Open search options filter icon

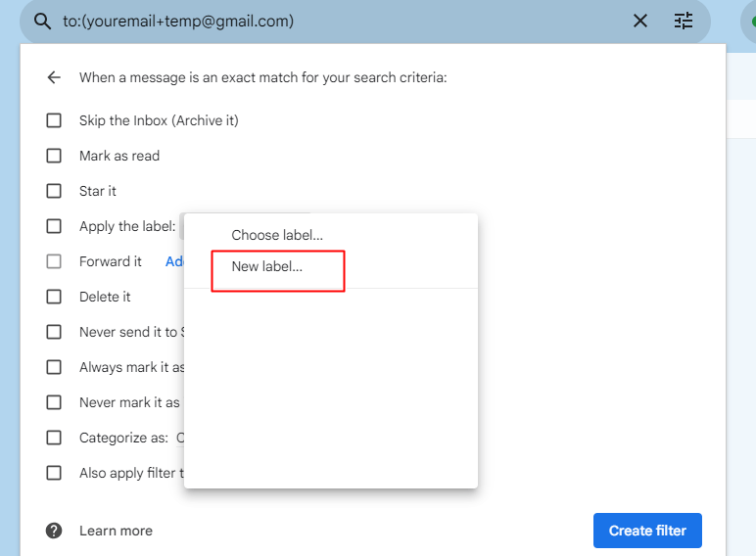coord(684,21)
